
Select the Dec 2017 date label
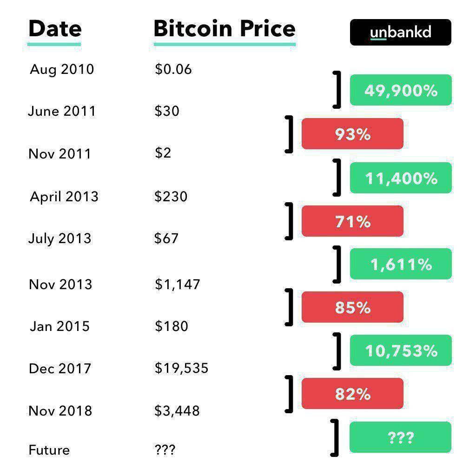60,369
